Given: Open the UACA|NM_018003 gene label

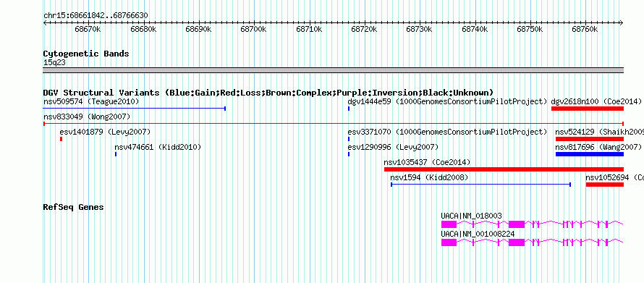Looking at the screenshot, I should (x=472, y=216).
